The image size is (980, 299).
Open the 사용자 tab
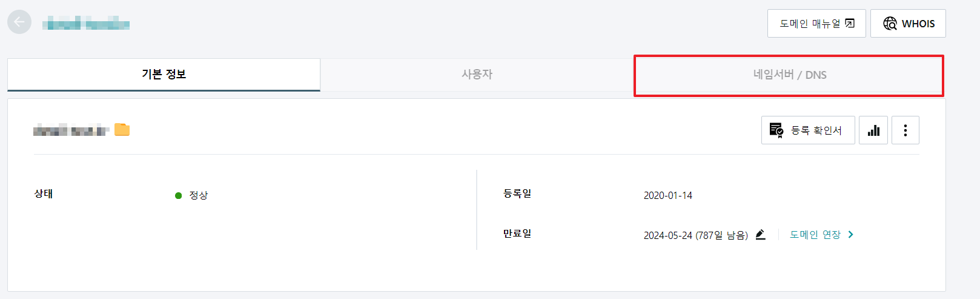(477, 75)
